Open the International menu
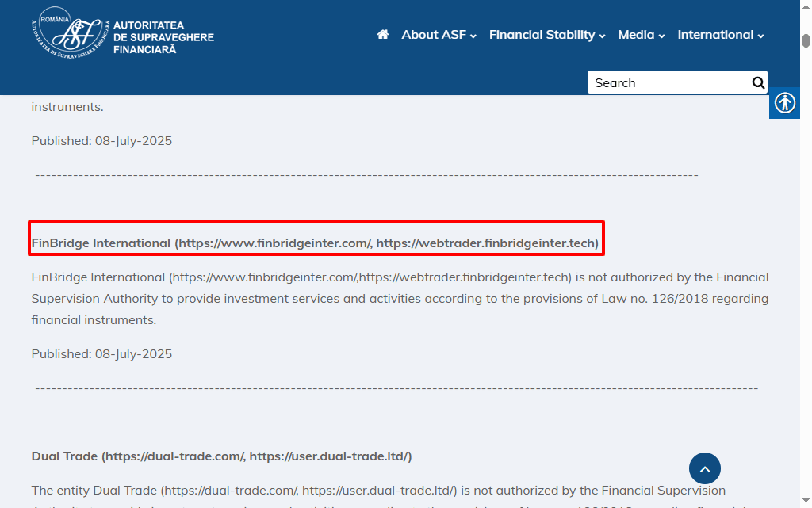The height and width of the screenshot is (508, 812). 721,35
